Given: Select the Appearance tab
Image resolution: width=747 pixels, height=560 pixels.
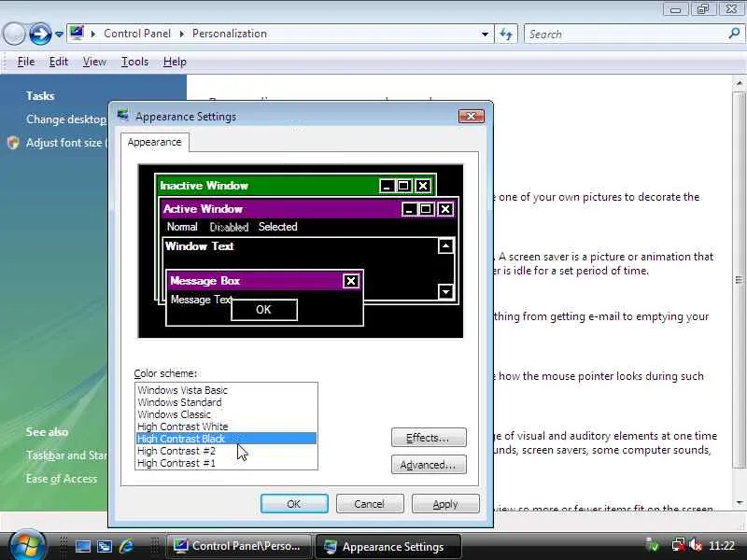Looking at the screenshot, I should 154,142.
